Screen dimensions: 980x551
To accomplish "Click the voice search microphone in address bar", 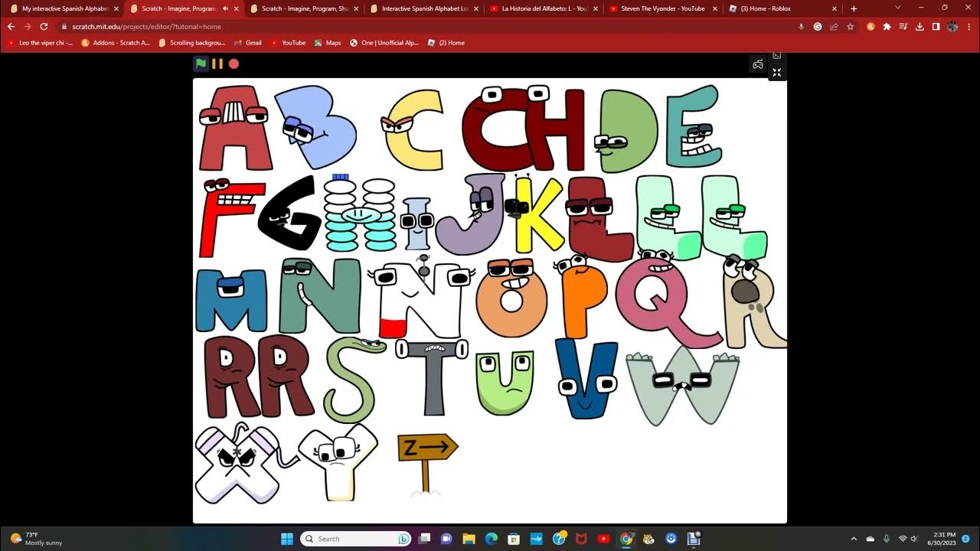I will 801,26.
